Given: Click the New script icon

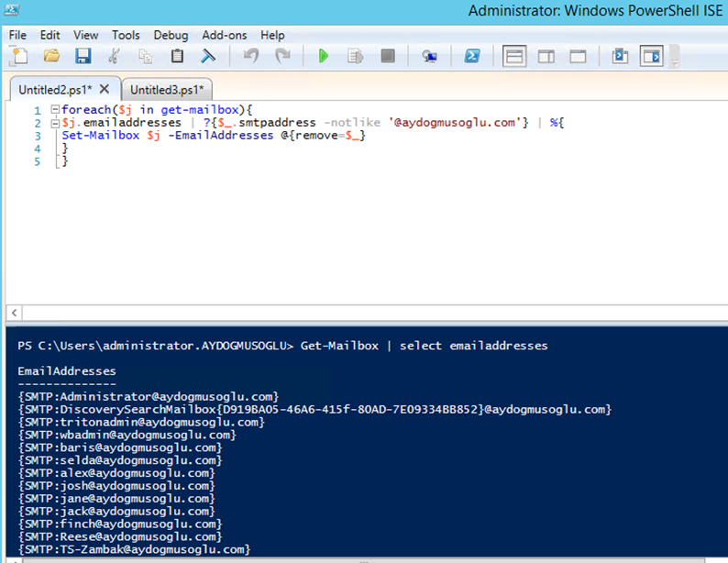Looking at the screenshot, I should (19, 56).
